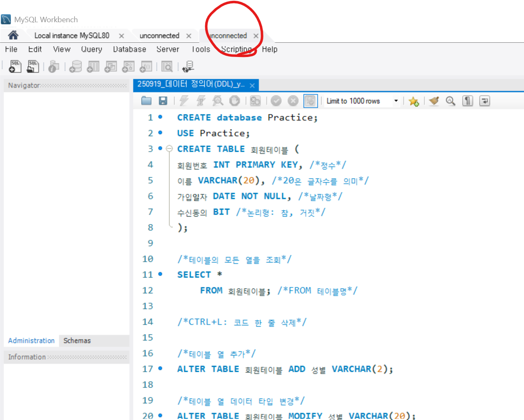Click the Administration tab in Navigator

tap(31, 340)
